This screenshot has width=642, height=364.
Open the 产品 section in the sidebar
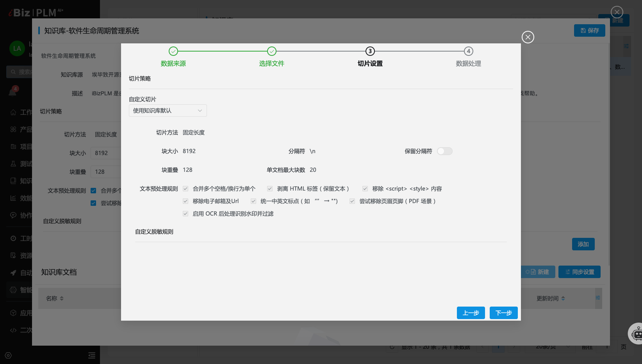[x=14, y=129]
